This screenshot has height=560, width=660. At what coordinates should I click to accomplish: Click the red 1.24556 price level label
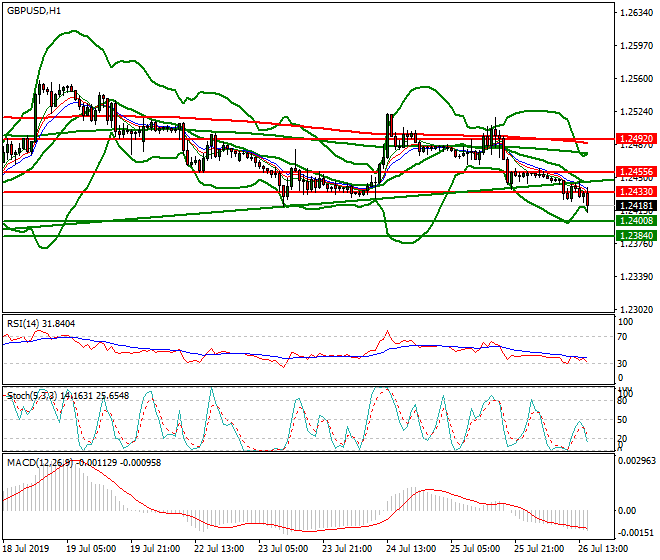point(637,172)
